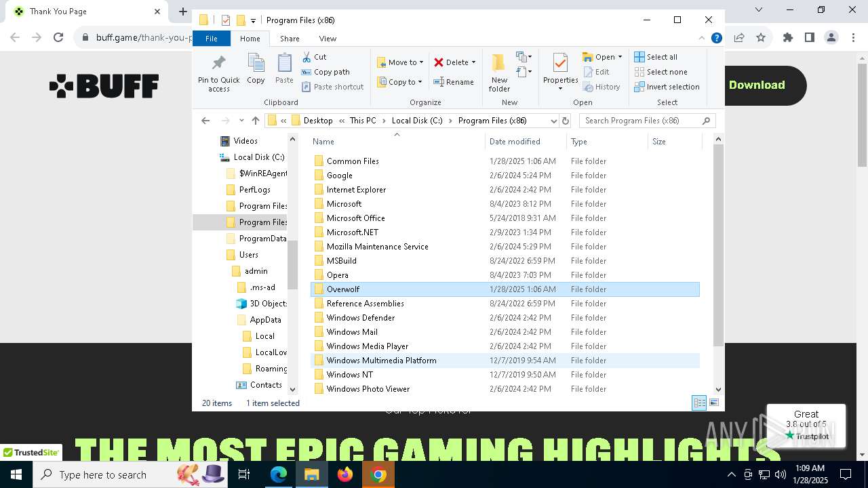Open Explorer Help question mark icon
868x488 pixels.
(716, 39)
